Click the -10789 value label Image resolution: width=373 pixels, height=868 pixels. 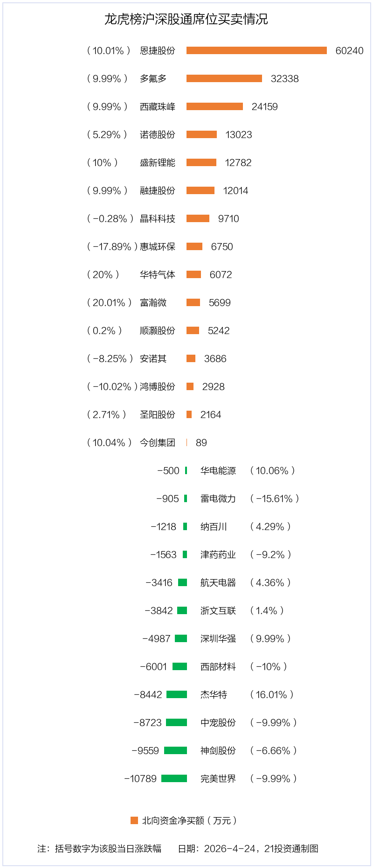(x=140, y=778)
